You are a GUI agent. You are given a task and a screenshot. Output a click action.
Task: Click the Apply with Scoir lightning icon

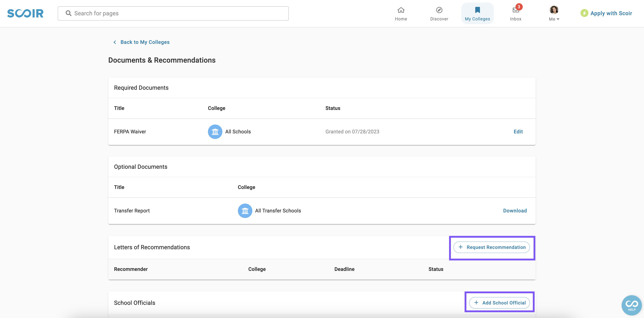pos(584,13)
